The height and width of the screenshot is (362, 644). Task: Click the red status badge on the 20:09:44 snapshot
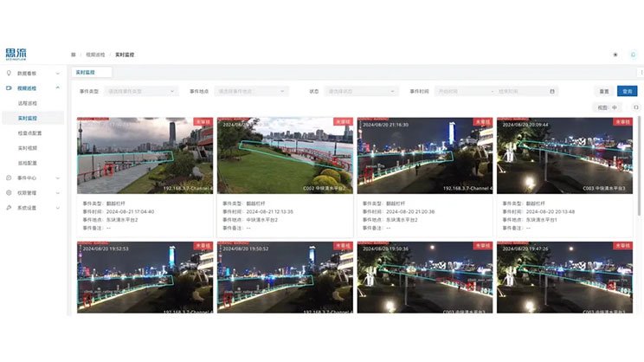pos(622,122)
